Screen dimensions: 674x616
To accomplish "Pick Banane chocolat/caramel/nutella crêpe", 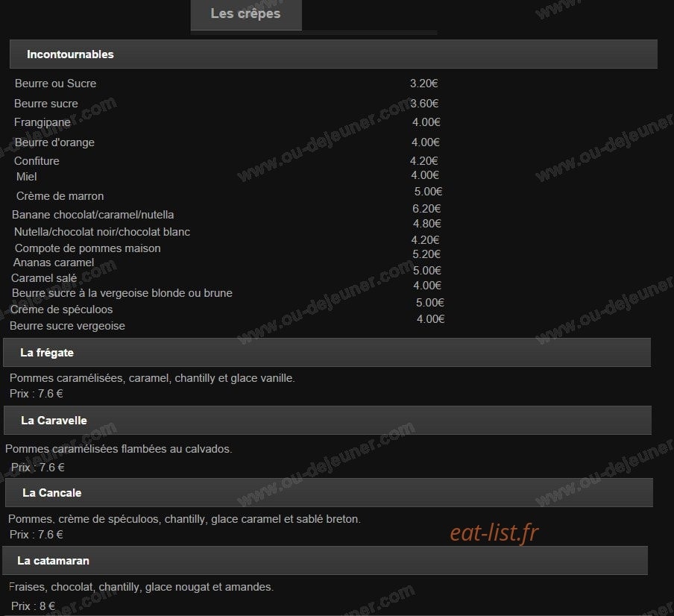I will tap(93, 215).
